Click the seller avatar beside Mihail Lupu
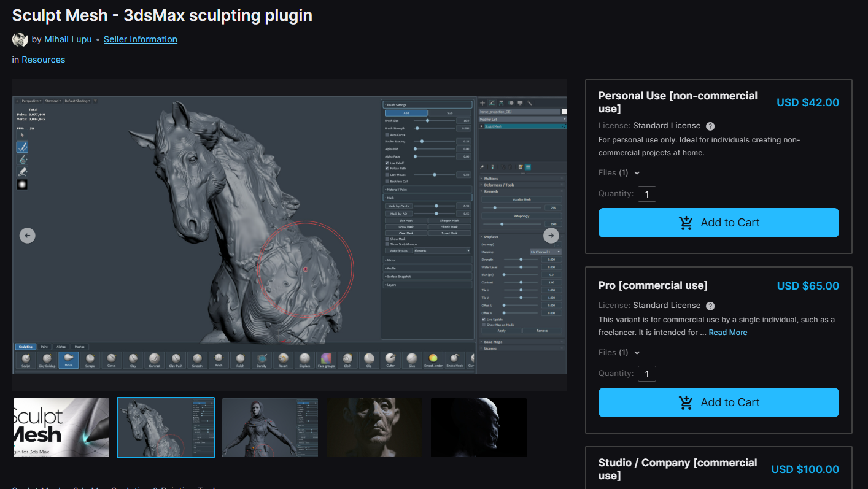 pos(20,39)
